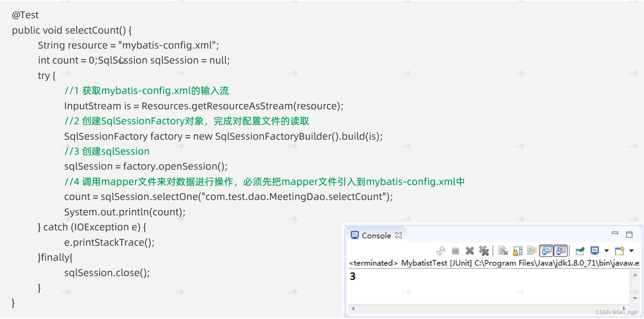Toggle Pin Console button
This screenshot has height=319, width=644.
(x=580, y=251)
